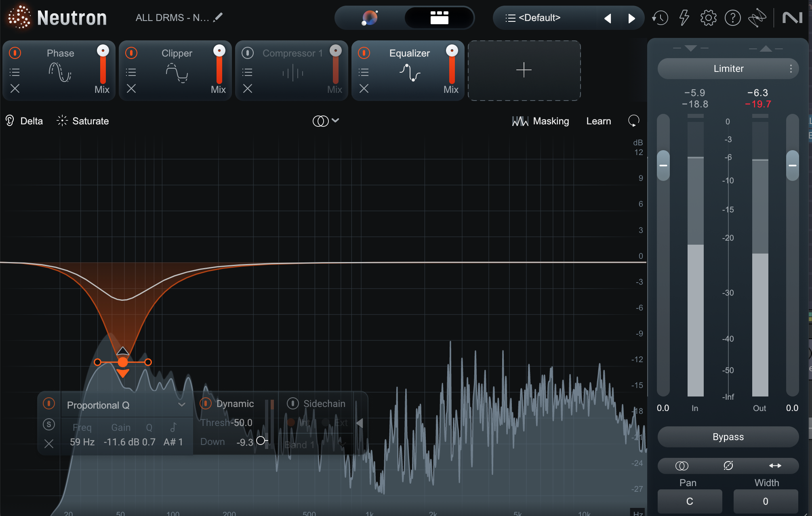
Task: Click the reset circular arrow icon
Action: point(633,121)
